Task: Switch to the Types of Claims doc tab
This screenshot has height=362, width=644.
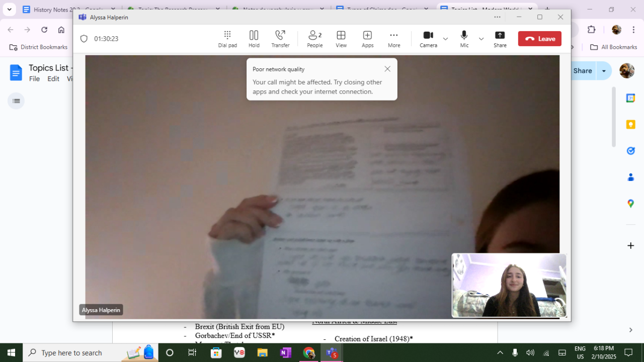Action: pos(382,10)
